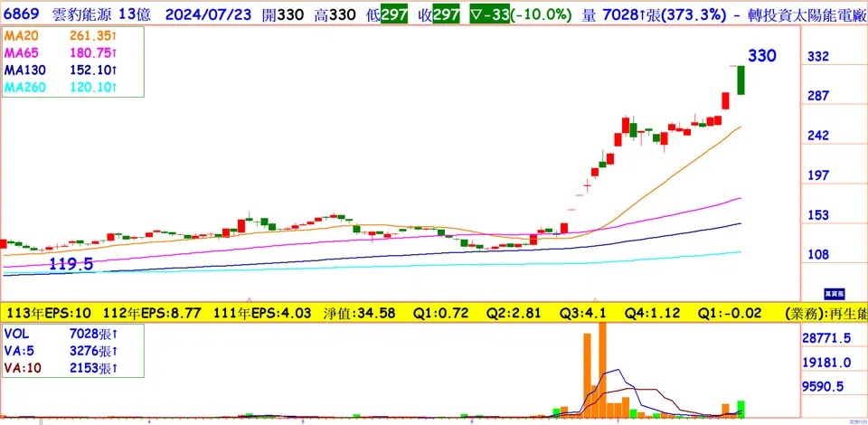
Task: Click the Q1:0.72 quarterly EPS
Action: coord(440,313)
